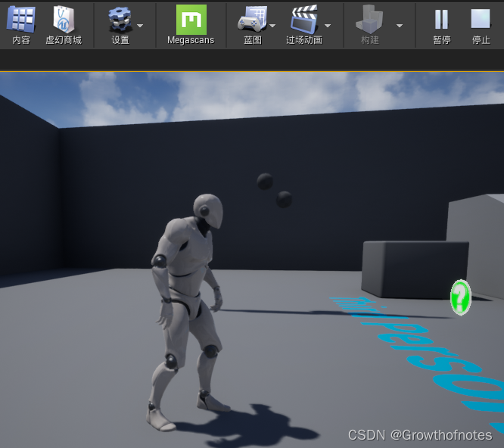Image resolution: width=504 pixels, height=448 pixels.
Task: Pause the simulation with 暂停
Action: click(441, 19)
